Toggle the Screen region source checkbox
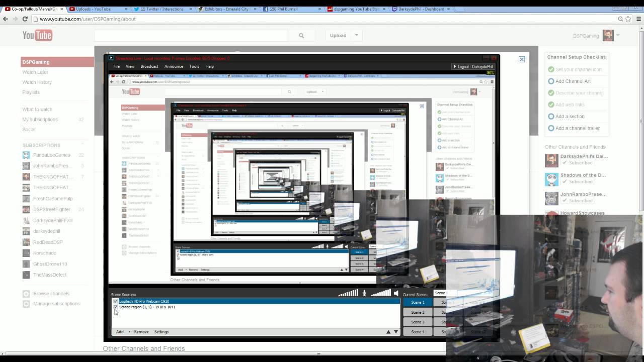The width and height of the screenshot is (644, 362). [x=116, y=307]
